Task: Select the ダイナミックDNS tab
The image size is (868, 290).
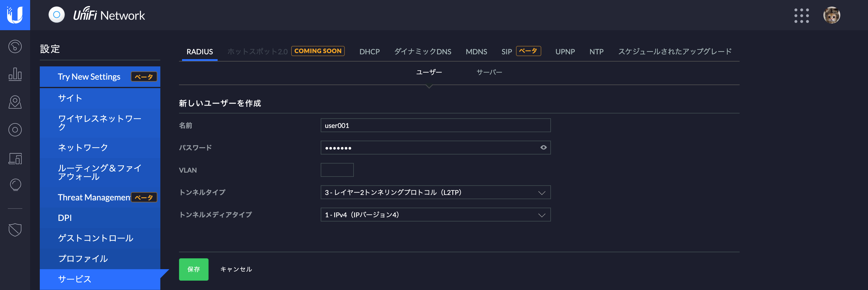Action: click(423, 52)
